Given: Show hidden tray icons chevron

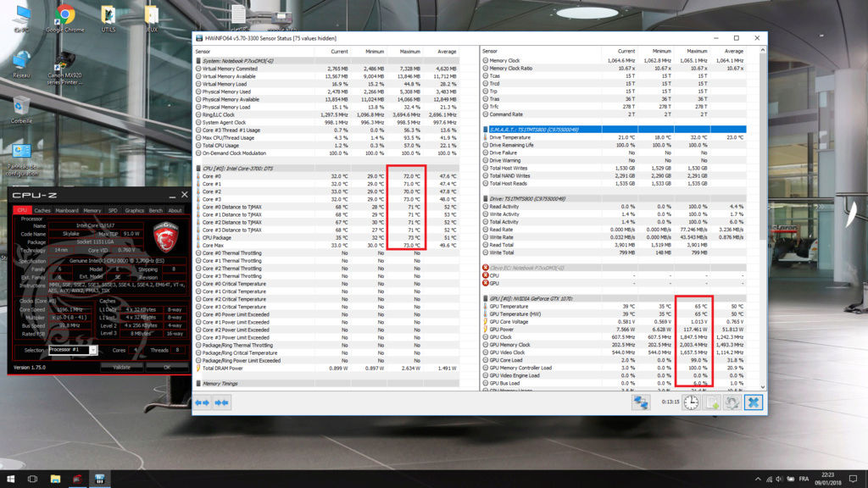Looking at the screenshot, I should tap(757, 480).
